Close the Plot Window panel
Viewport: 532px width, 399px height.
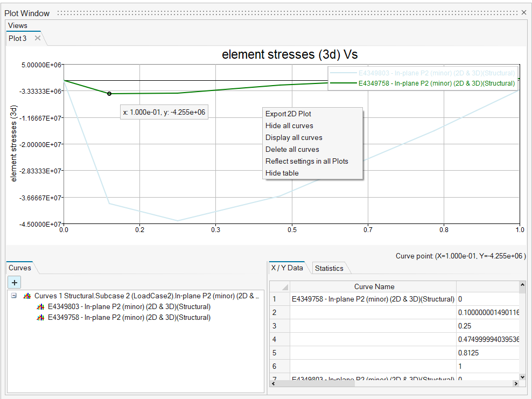[x=524, y=12]
